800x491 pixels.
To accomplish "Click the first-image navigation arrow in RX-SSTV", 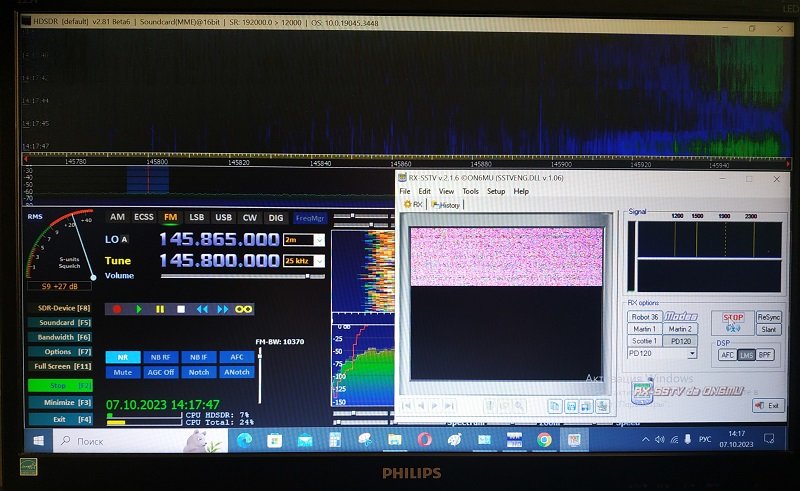I will click(407, 406).
